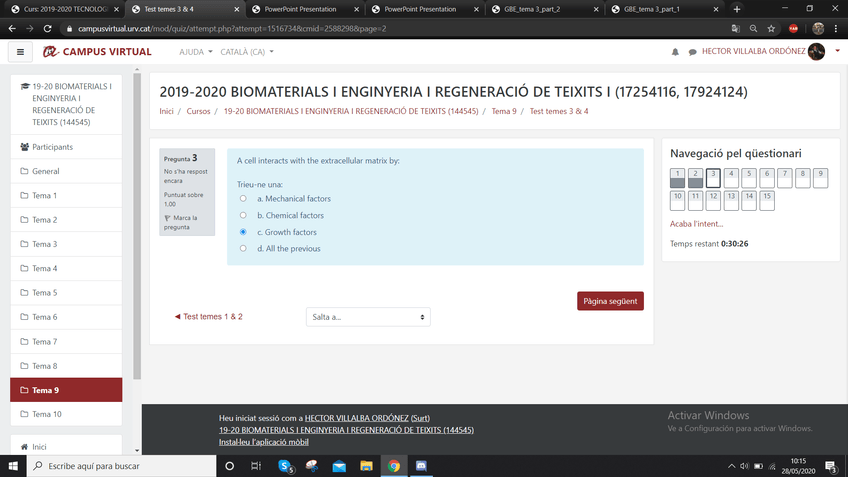Click the 'Acaba l'intent...' link
Screen dimensions: 848x477
(696, 224)
